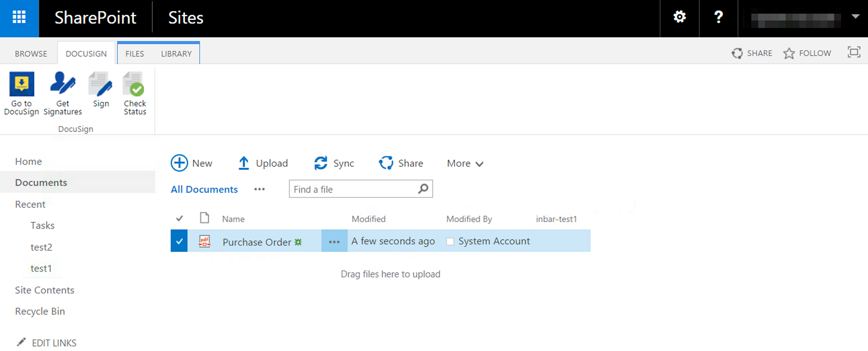Open the FILES ribbon tab
868x351 pixels.
click(135, 54)
